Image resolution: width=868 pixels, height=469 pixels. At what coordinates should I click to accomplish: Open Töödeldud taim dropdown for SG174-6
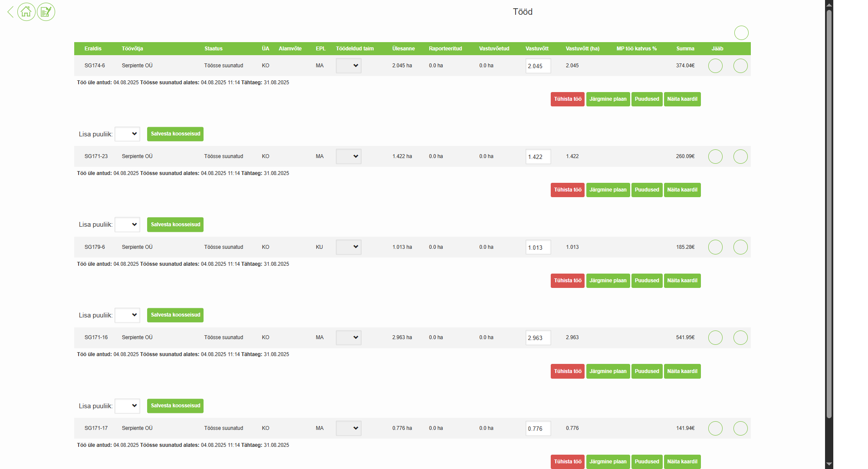(x=349, y=66)
